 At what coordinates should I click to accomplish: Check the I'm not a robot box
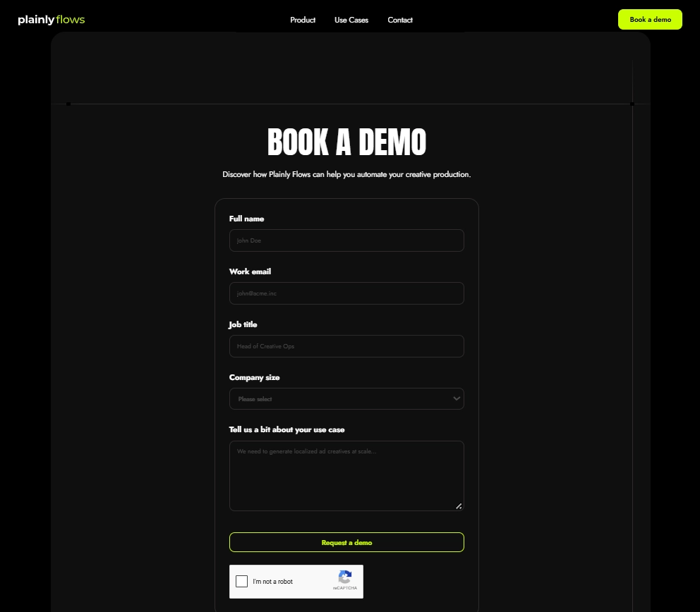click(241, 581)
